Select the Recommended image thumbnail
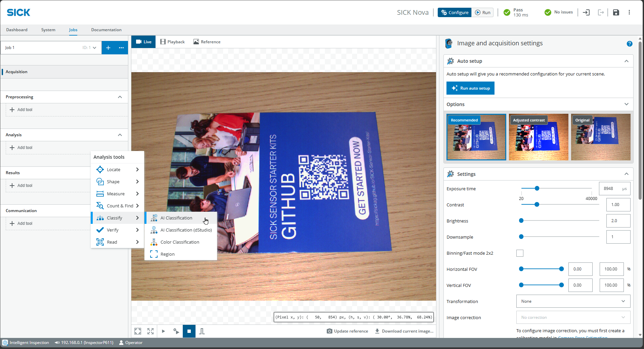Screen dimensions: 644x349 click(476, 137)
